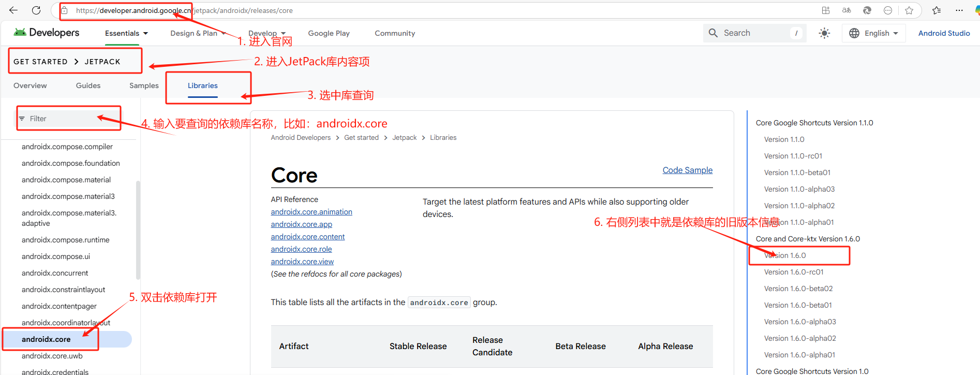Jump to Core Google Shortcuts Version 1.1.0
Viewport: 980px width, 375px height.
[x=814, y=123]
